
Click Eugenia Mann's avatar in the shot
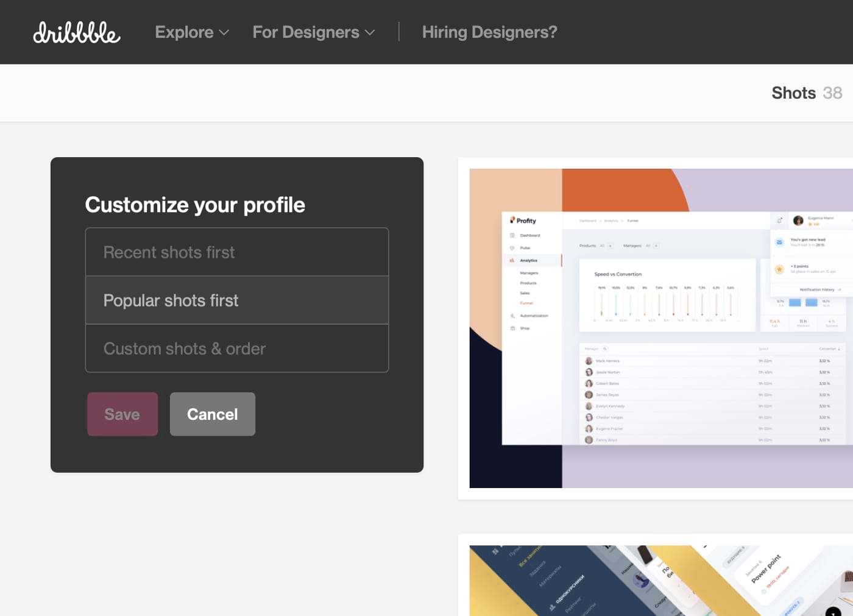[x=798, y=221]
